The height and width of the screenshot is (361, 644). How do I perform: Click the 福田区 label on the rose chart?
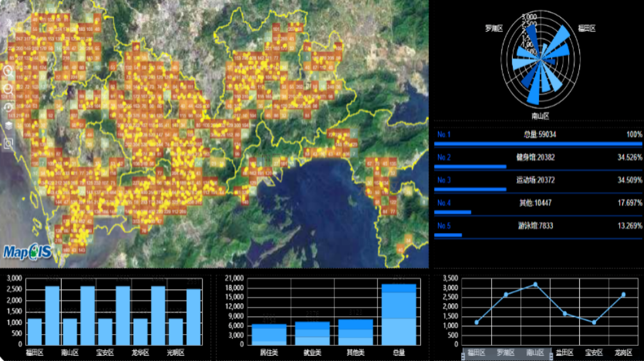586,28
